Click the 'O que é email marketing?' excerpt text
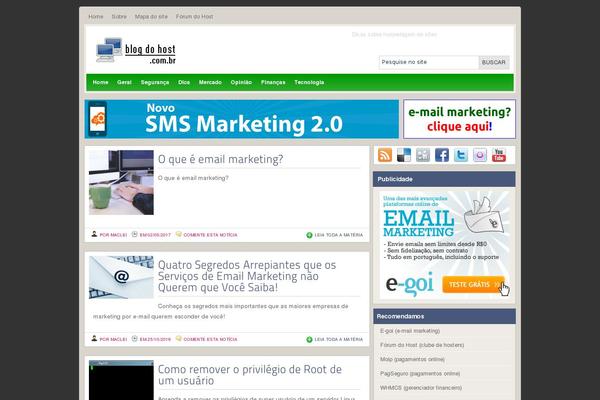 point(193,178)
